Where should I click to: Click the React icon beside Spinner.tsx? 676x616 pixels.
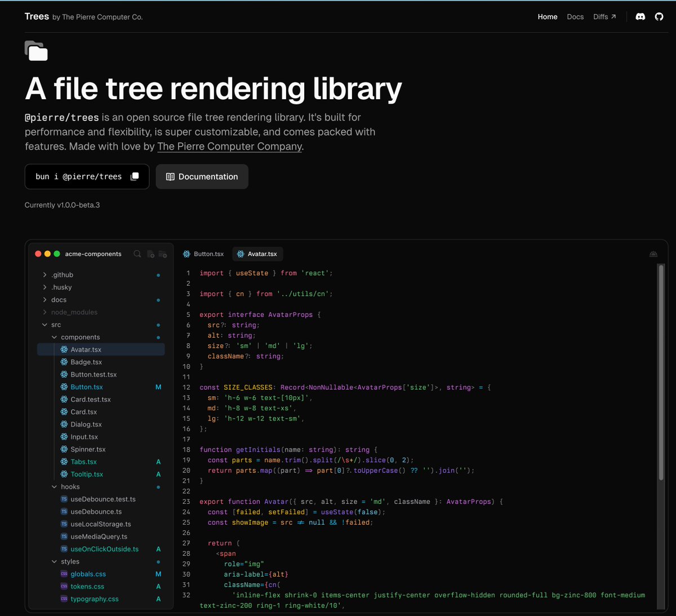(x=64, y=449)
